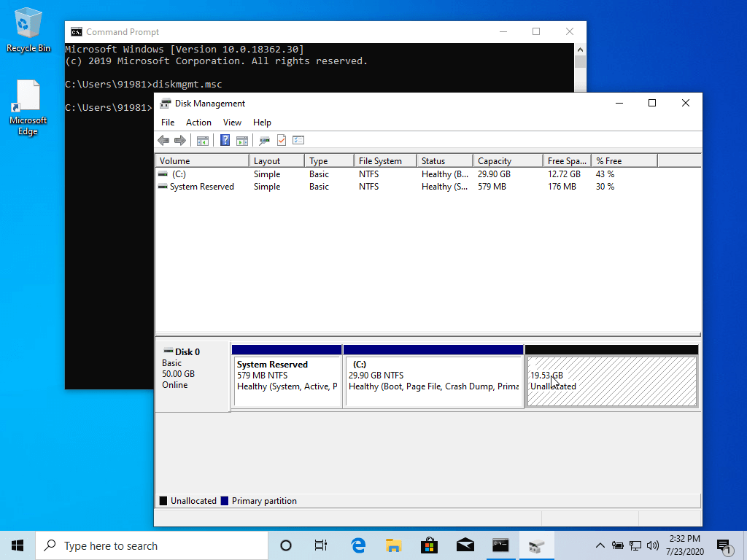Click the Disk Management title bar icon
Image resolution: width=747 pixels, height=560 pixels.
(166, 104)
